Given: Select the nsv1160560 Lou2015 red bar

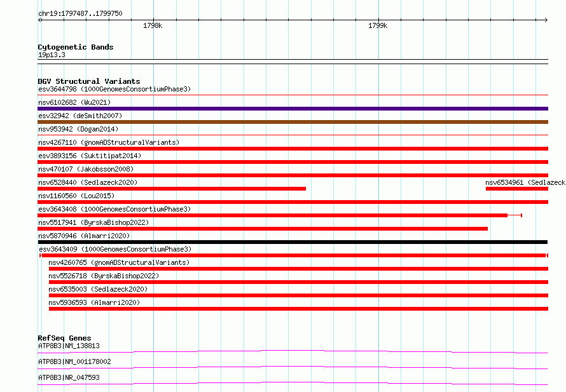Looking at the screenshot, I should point(293,202).
